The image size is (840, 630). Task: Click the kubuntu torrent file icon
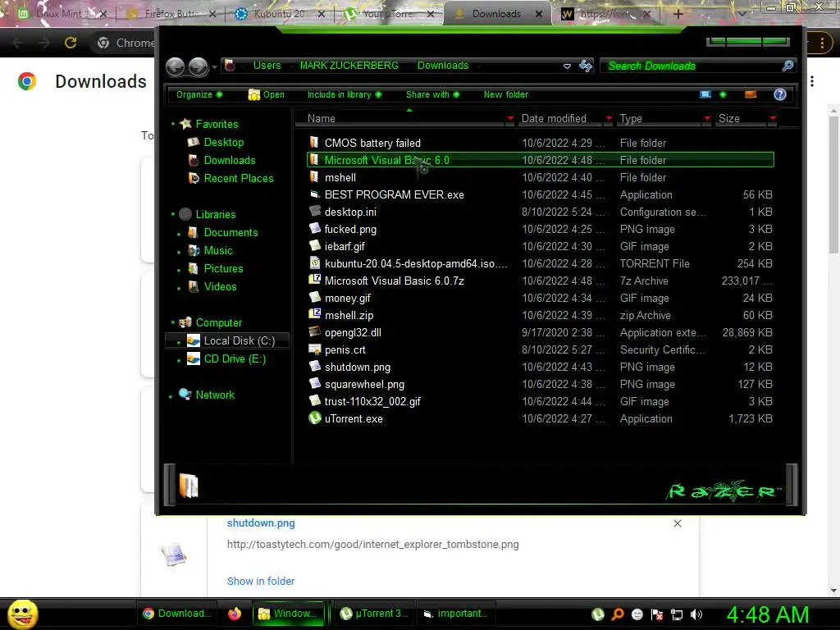pyautogui.click(x=315, y=262)
